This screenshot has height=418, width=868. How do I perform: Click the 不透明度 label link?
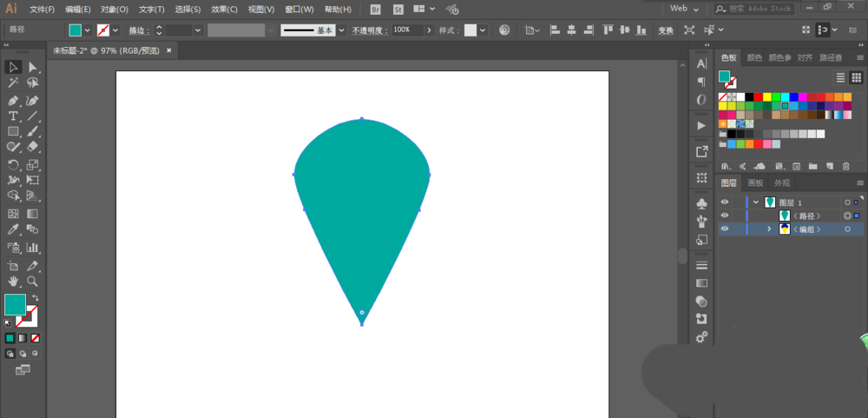[370, 30]
